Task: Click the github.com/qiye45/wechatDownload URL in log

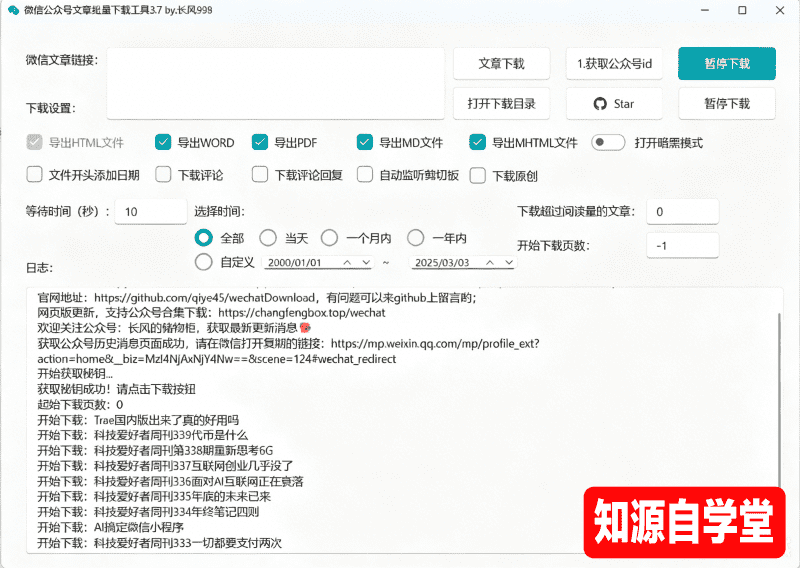Action: click(205, 298)
